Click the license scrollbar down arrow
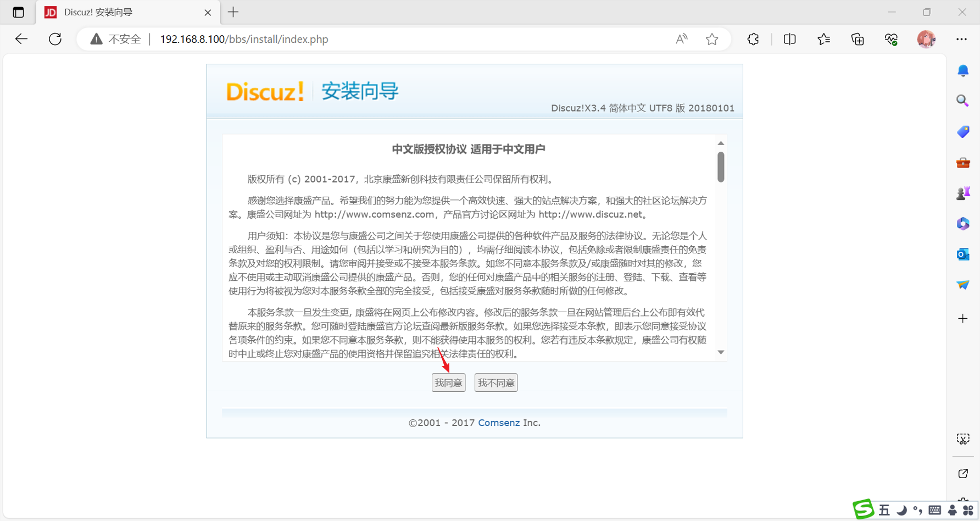 pyautogui.click(x=721, y=352)
